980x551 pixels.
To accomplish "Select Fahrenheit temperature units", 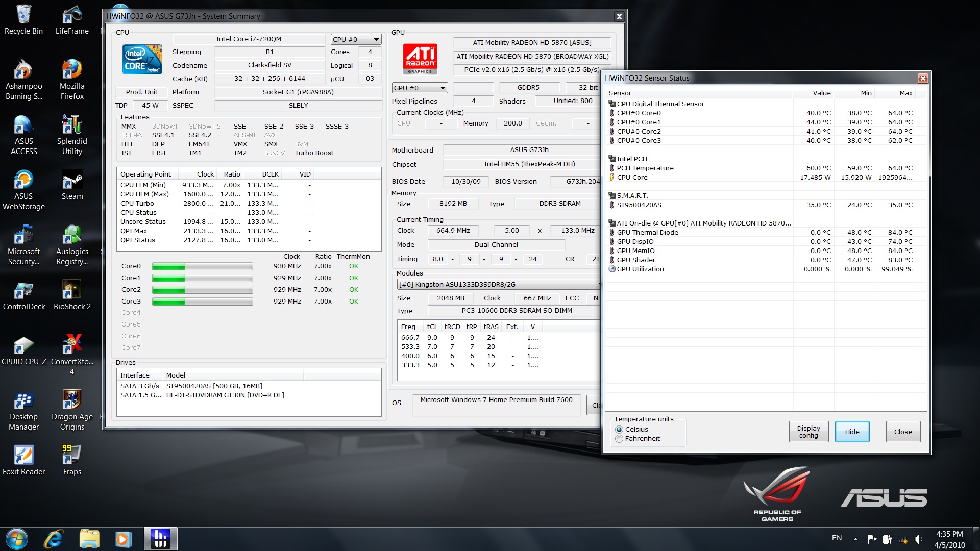I will point(638,439).
